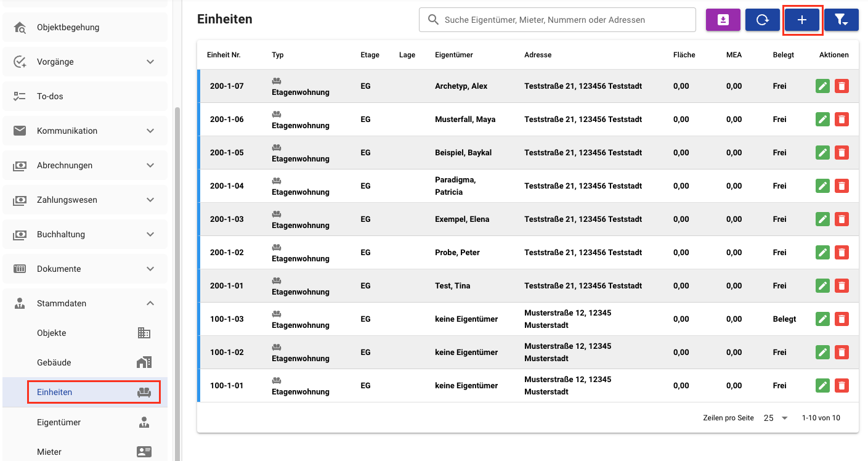This screenshot has height=461, width=868.
Task: Expand the Zahlungswesen sidebar menu
Action: point(85,200)
